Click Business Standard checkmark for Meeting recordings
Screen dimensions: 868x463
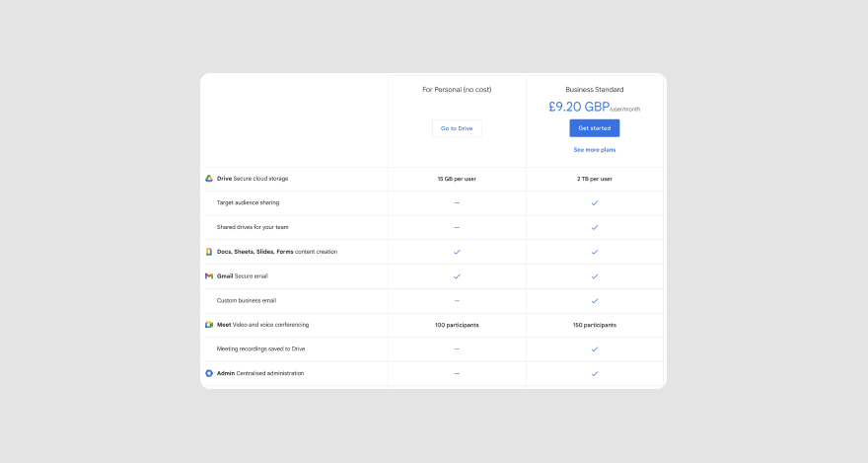coord(595,348)
